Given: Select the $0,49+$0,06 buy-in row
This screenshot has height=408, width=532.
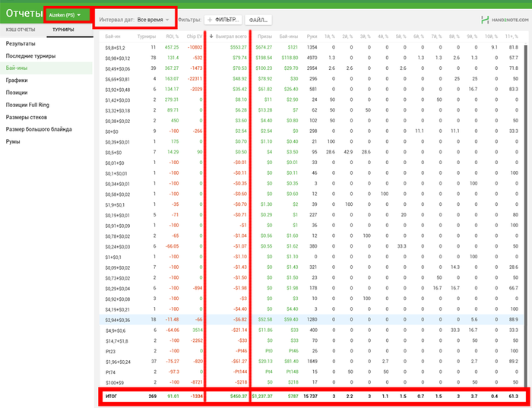Looking at the screenshot, I should pyautogui.click(x=312, y=68).
